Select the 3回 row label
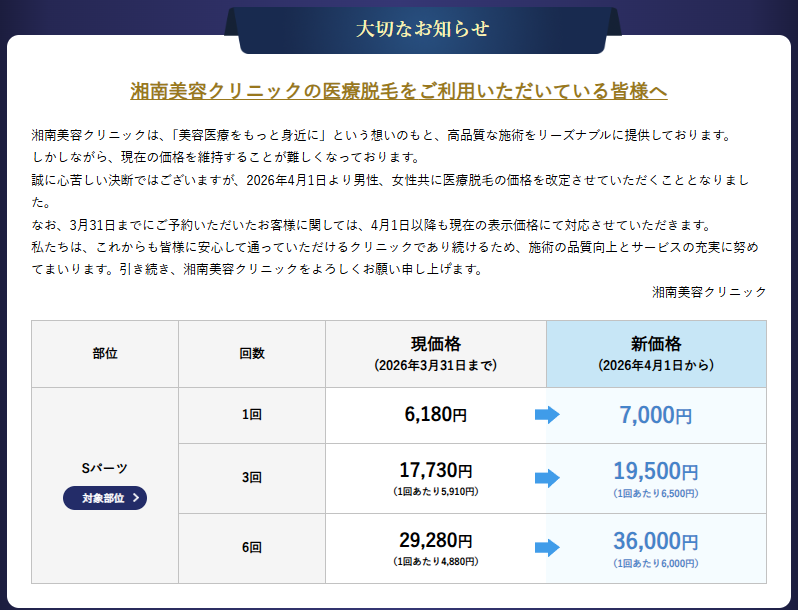Screen dimensions: 798x610 (252, 478)
